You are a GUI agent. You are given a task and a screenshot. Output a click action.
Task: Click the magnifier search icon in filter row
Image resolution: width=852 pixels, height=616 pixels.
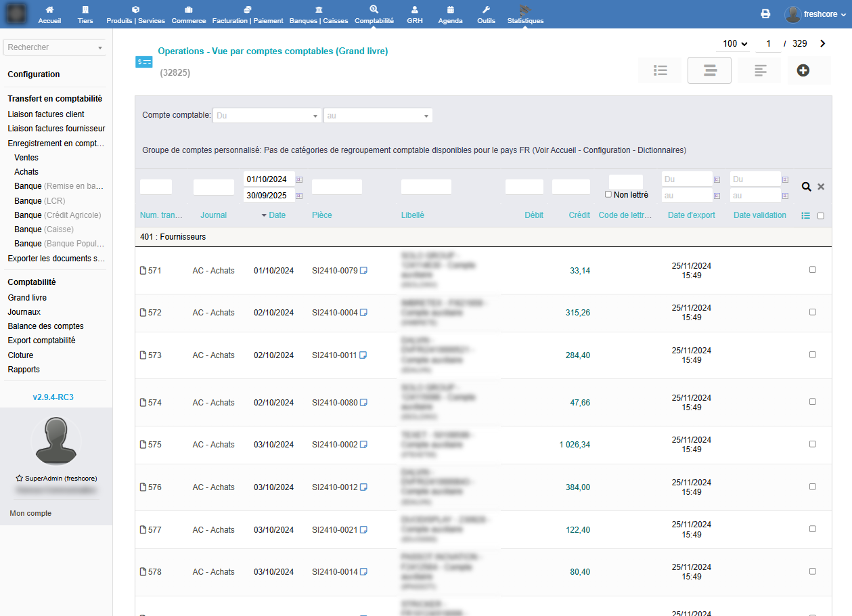(x=806, y=187)
